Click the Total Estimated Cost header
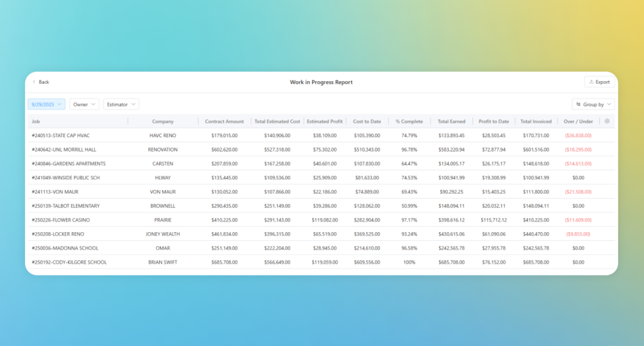This screenshot has height=346, width=644. [277, 121]
